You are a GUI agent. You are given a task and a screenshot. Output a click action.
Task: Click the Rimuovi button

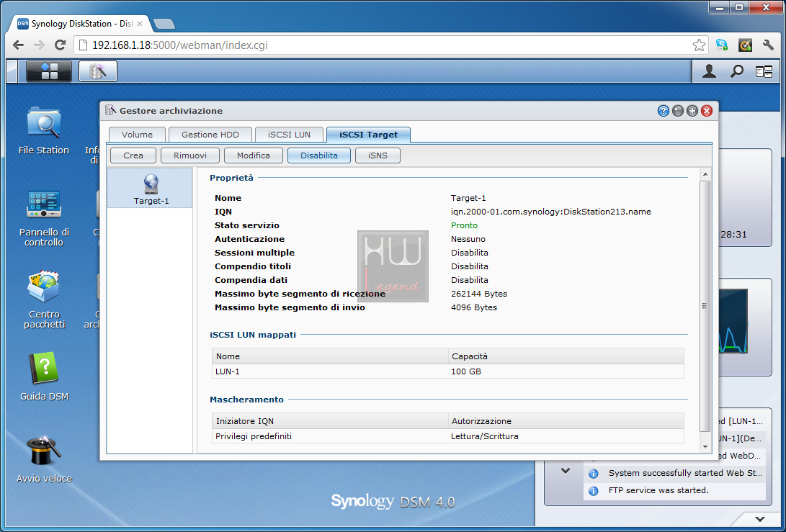tap(190, 155)
